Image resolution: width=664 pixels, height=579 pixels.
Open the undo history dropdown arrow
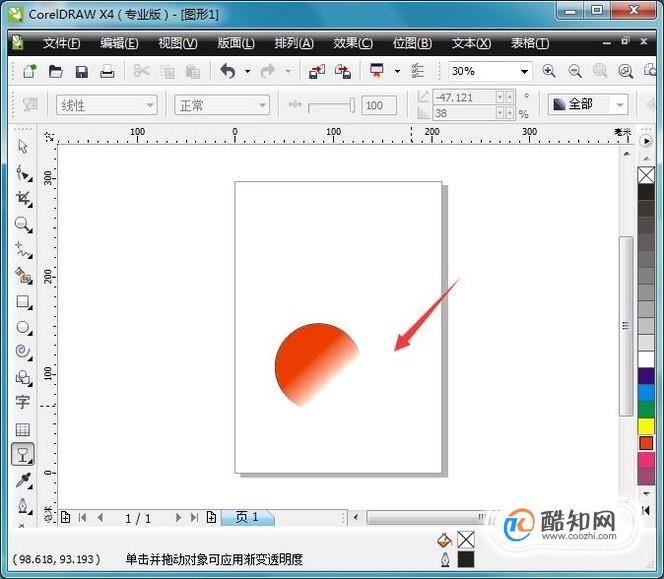point(247,71)
